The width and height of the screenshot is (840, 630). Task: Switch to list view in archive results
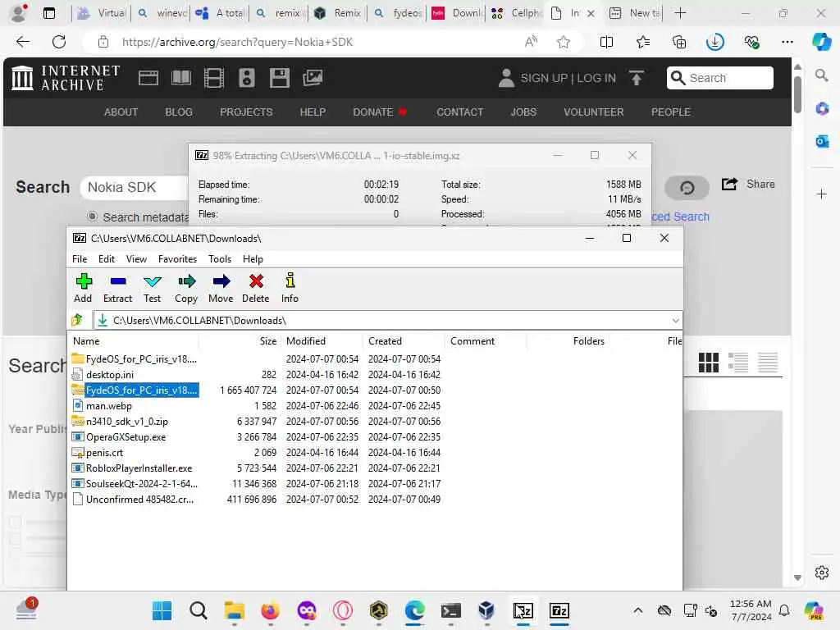[x=738, y=363]
